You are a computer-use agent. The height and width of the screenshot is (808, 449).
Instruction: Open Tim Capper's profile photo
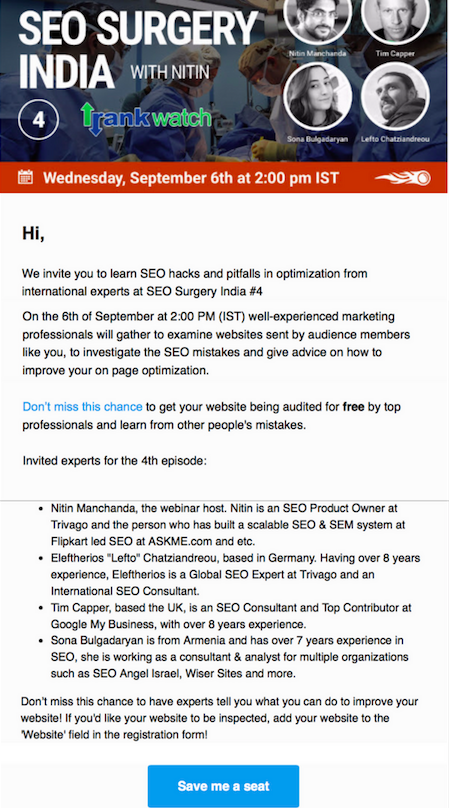tap(395, 20)
